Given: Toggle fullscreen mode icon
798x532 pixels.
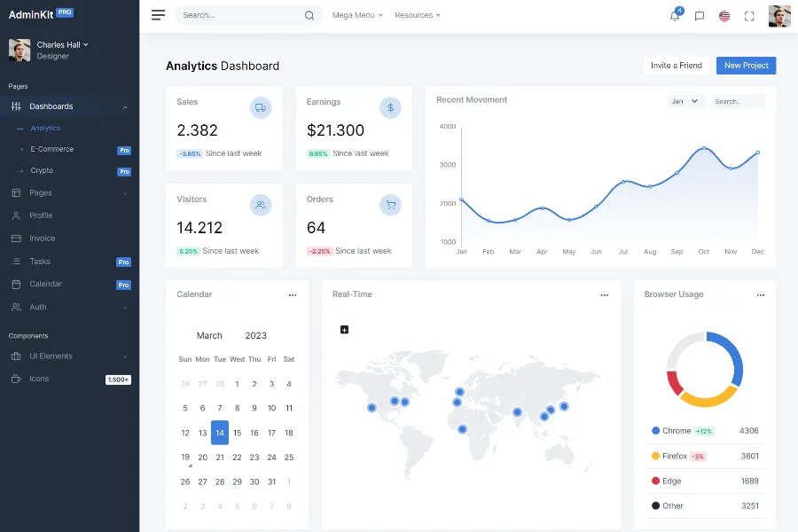Looking at the screenshot, I should (749, 16).
